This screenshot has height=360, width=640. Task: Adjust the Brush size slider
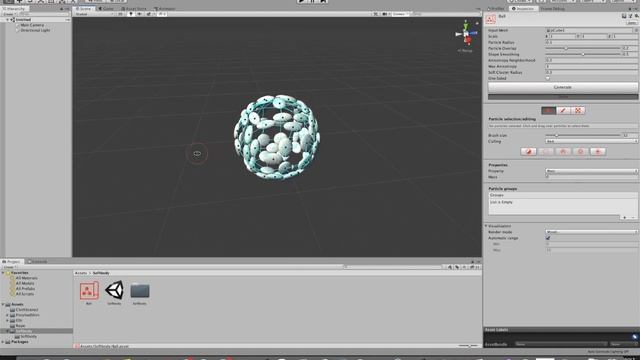[x=583, y=135]
